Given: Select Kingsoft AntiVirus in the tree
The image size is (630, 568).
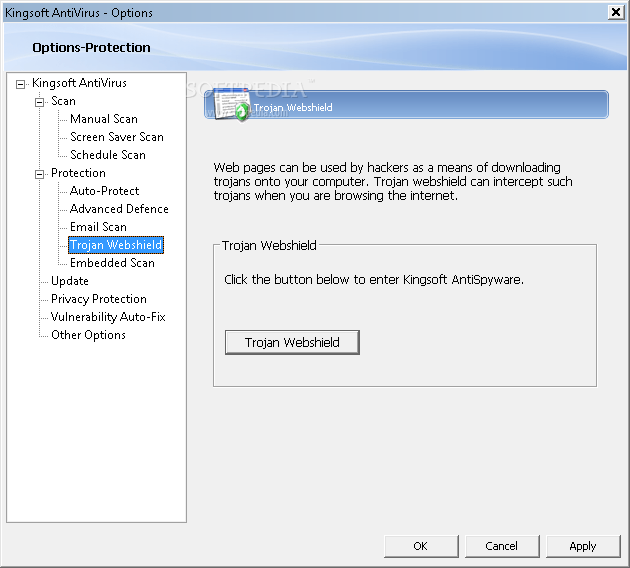Looking at the screenshot, I should pos(79,83).
